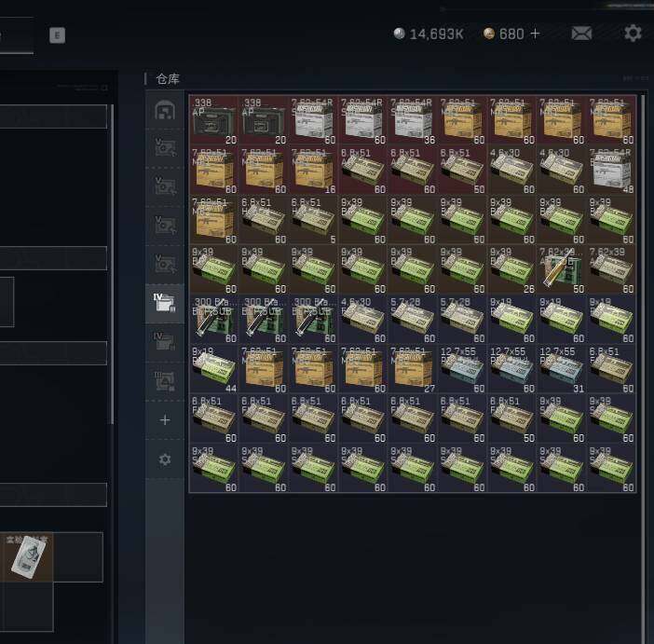Click the 仓库 stash heading
Image resolution: width=654 pixels, height=644 pixels.
pos(168,79)
